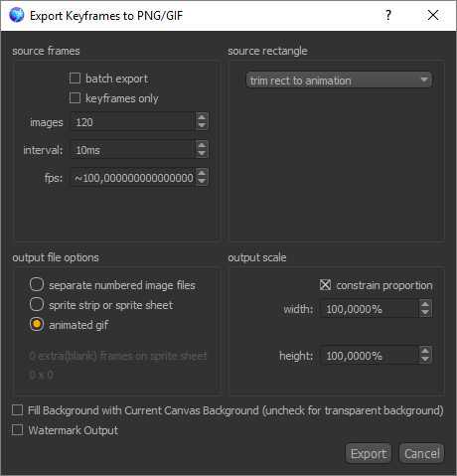
Task: Select separate numbered image files option
Action: (x=37, y=285)
